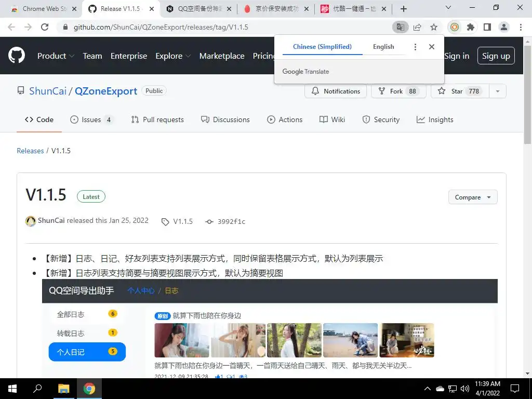Image resolution: width=532 pixels, height=399 pixels.
Task: Open the QZoneExport repository link
Action: pos(106,91)
